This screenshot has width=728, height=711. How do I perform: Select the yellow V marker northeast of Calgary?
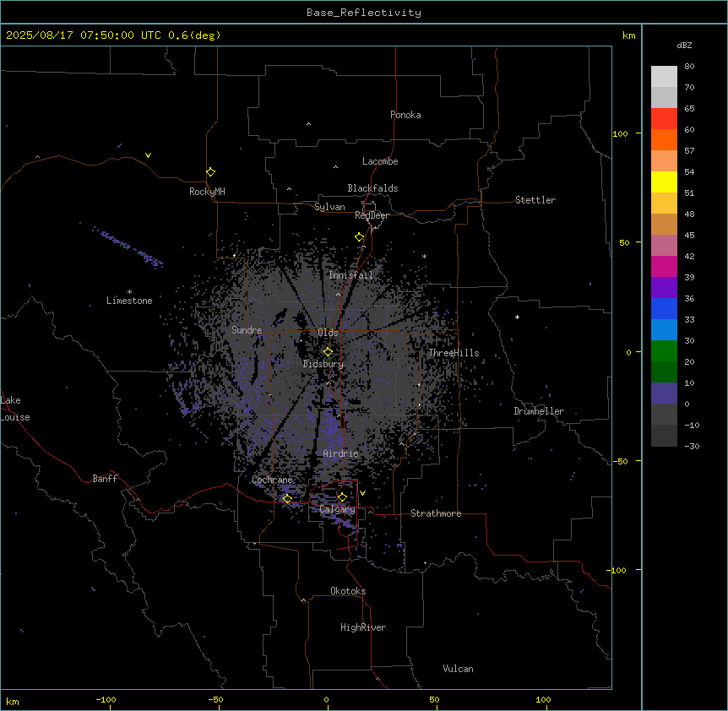(x=362, y=493)
